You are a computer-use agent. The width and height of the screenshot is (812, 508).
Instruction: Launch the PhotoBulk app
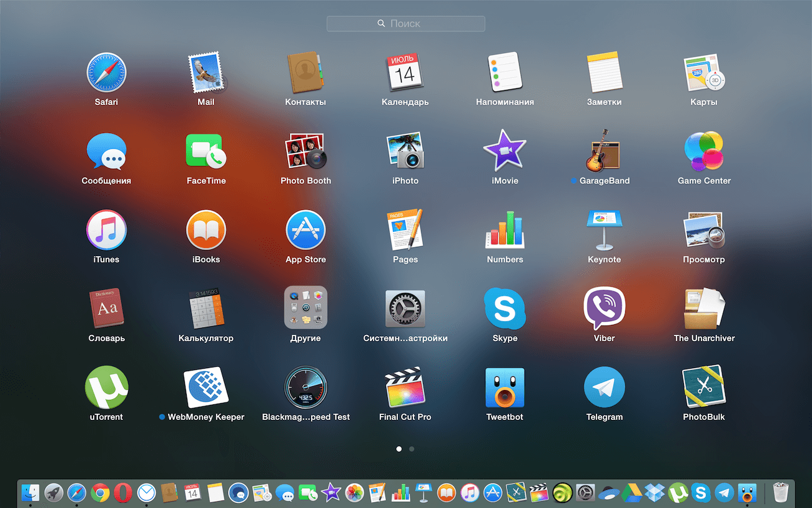point(704,387)
